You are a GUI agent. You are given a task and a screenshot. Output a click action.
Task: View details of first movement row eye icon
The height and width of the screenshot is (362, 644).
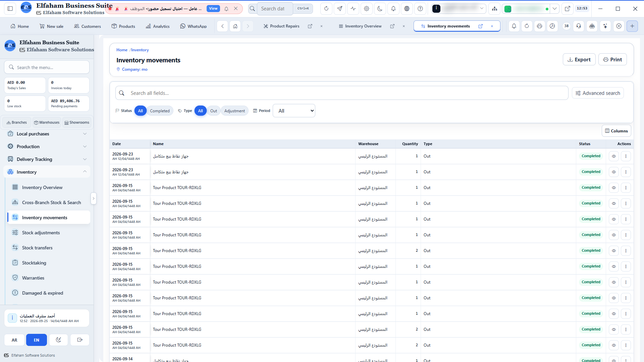613,156
